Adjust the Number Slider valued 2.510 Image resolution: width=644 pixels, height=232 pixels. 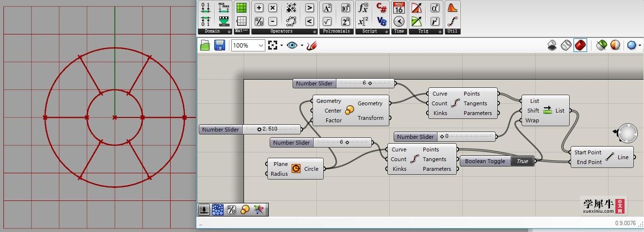pyautogui.click(x=250, y=130)
